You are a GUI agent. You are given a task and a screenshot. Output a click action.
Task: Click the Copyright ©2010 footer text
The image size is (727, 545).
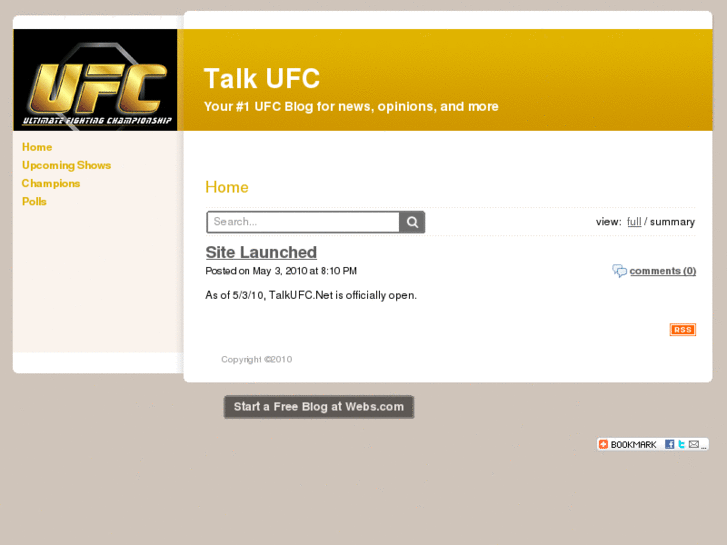[256, 359]
